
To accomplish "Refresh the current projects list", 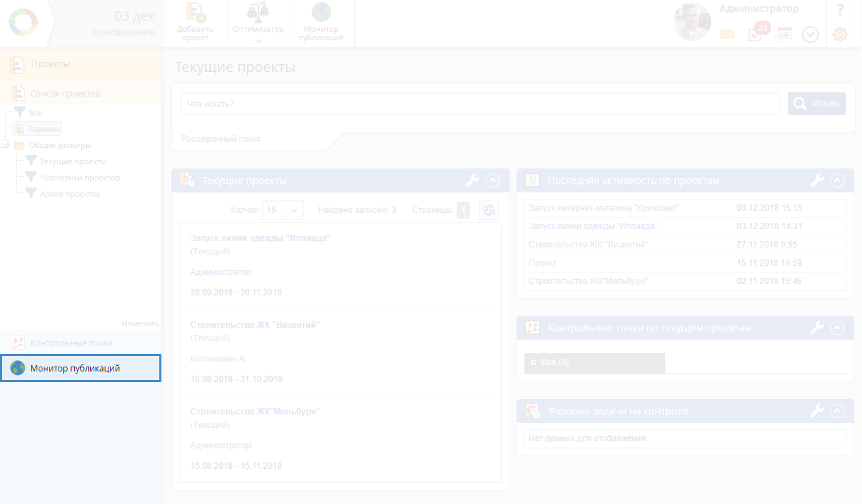I will 488,210.
